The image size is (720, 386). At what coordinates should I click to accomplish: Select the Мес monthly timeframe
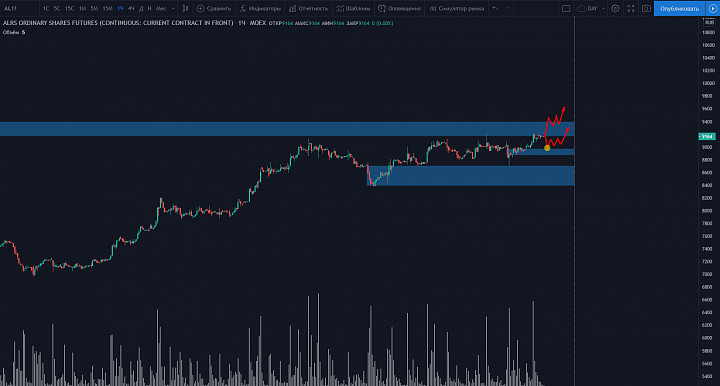click(x=161, y=8)
